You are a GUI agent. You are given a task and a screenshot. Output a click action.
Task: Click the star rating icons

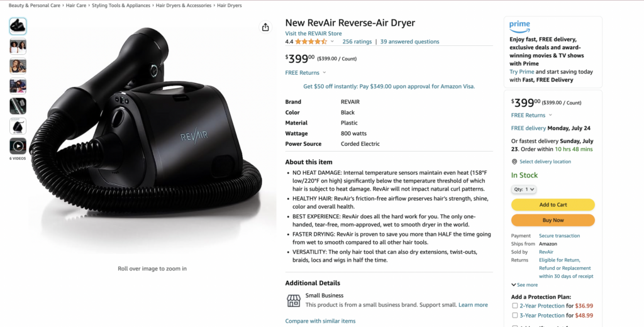pos(311,42)
